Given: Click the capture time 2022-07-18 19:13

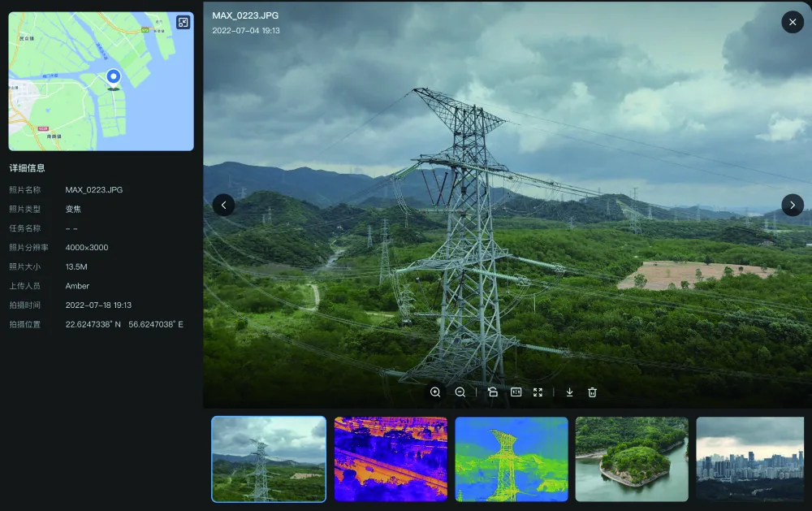Looking at the screenshot, I should pos(98,305).
